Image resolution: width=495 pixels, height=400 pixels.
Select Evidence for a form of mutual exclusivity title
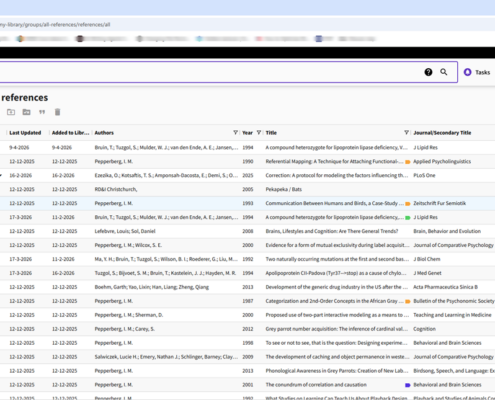[x=337, y=245]
